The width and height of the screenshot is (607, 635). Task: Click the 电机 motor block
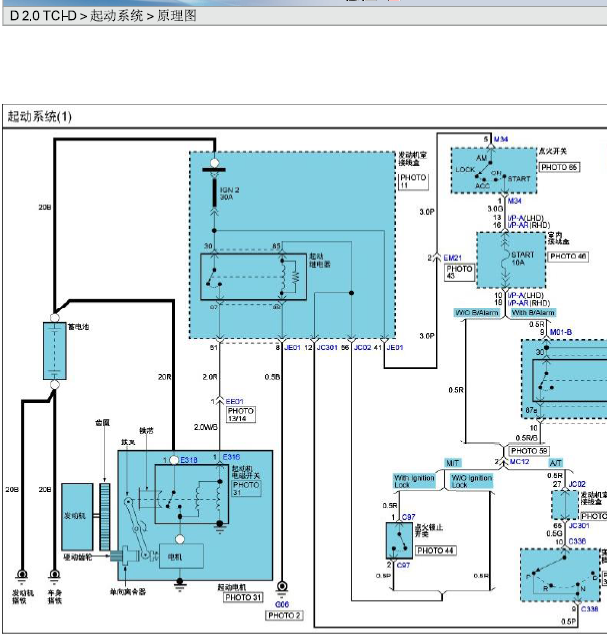pyautogui.click(x=181, y=556)
